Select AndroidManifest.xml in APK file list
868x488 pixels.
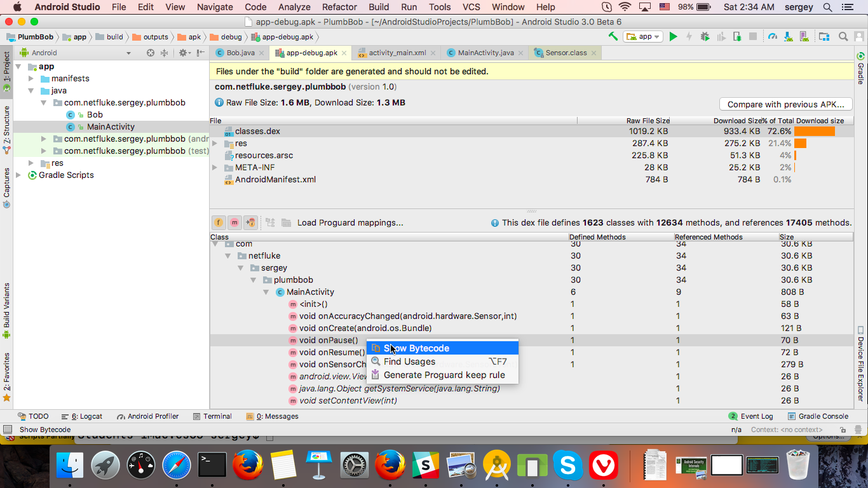point(531,180)
